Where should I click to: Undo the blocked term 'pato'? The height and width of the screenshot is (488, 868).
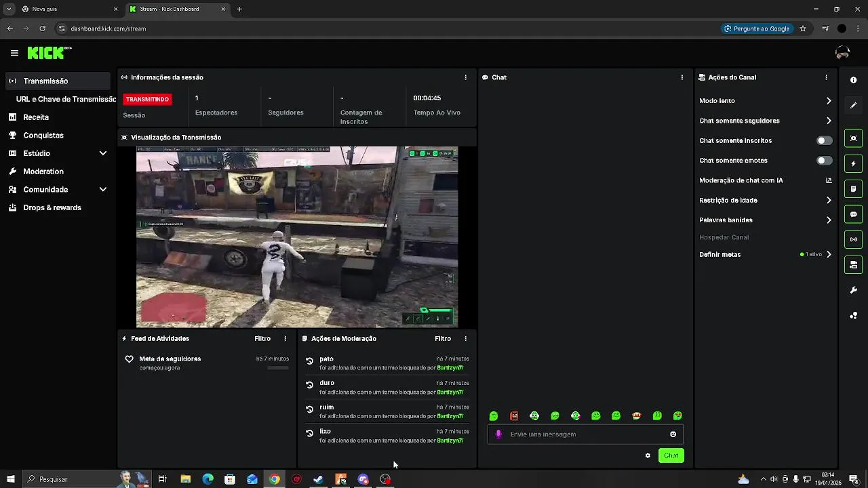pos(310,361)
